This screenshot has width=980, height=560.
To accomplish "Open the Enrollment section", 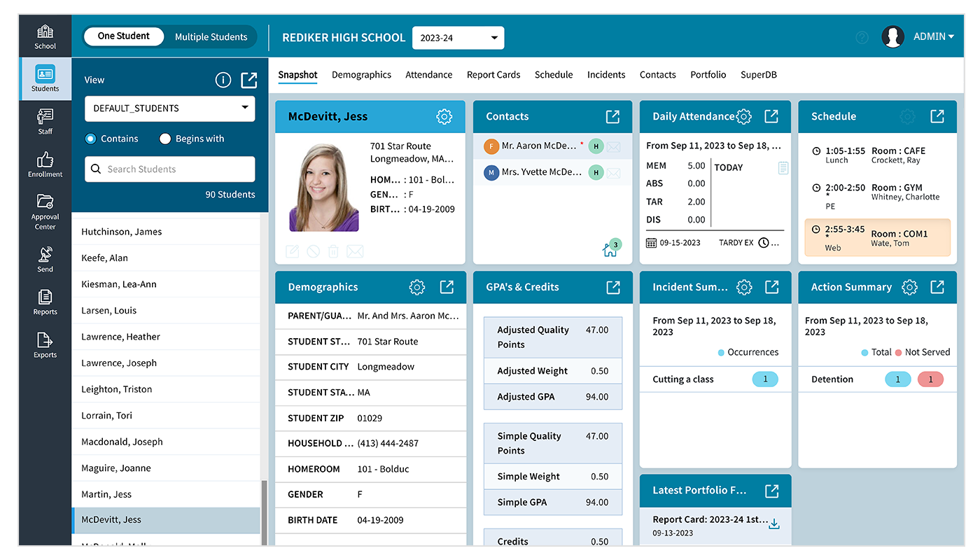I will click(x=45, y=164).
